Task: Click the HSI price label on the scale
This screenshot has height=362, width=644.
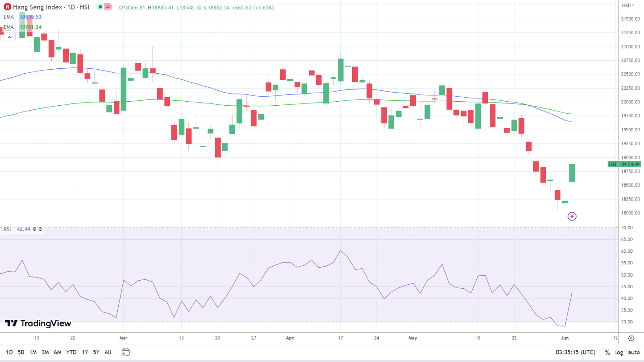Action: tap(613, 165)
